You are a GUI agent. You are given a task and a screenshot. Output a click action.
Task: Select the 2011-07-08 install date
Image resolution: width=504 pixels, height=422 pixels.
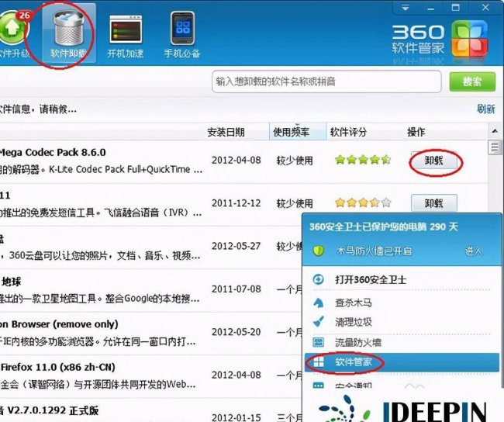coord(236,289)
